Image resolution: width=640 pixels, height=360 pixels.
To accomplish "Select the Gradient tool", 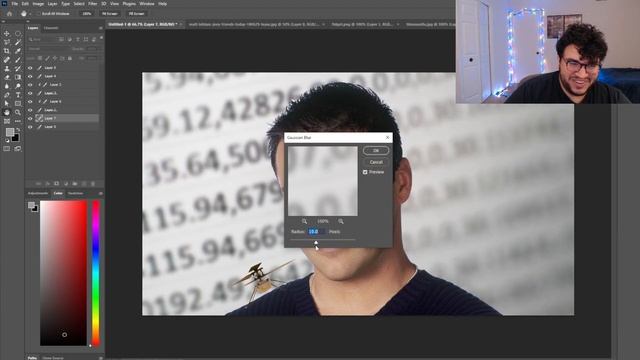I will click(x=18, y=77).
